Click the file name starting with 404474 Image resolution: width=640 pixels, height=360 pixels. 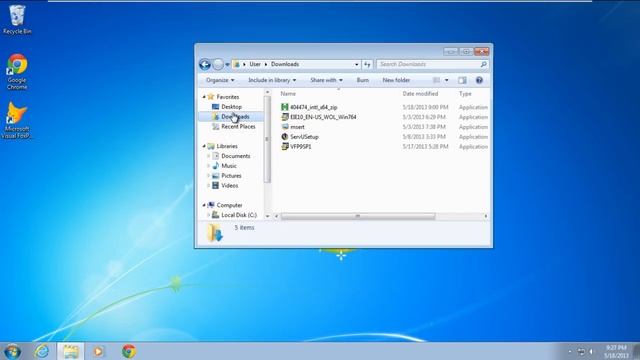coord(313,107)
